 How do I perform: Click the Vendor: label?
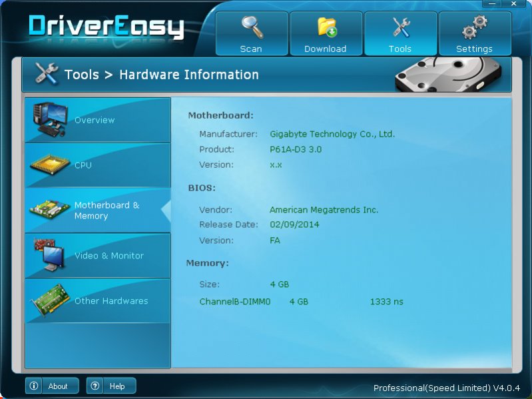(216, 210)
